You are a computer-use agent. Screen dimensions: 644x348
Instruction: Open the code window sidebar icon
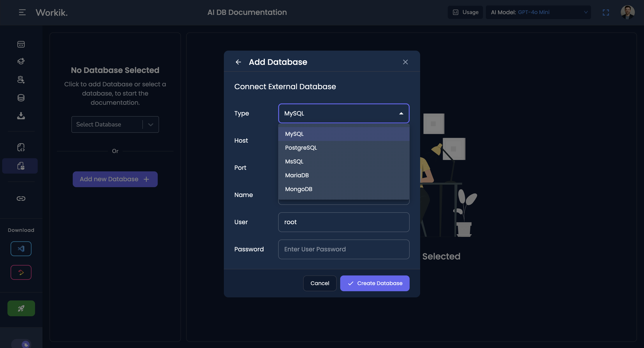point(21,44)
